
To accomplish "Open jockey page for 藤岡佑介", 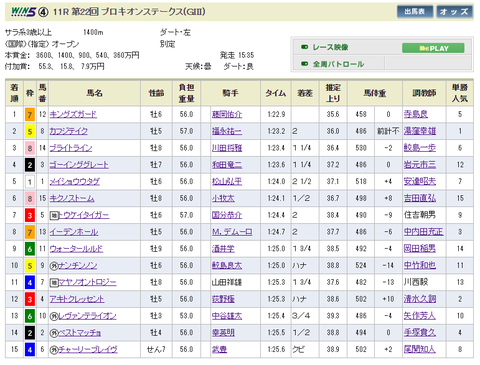I will click(227, 115).
